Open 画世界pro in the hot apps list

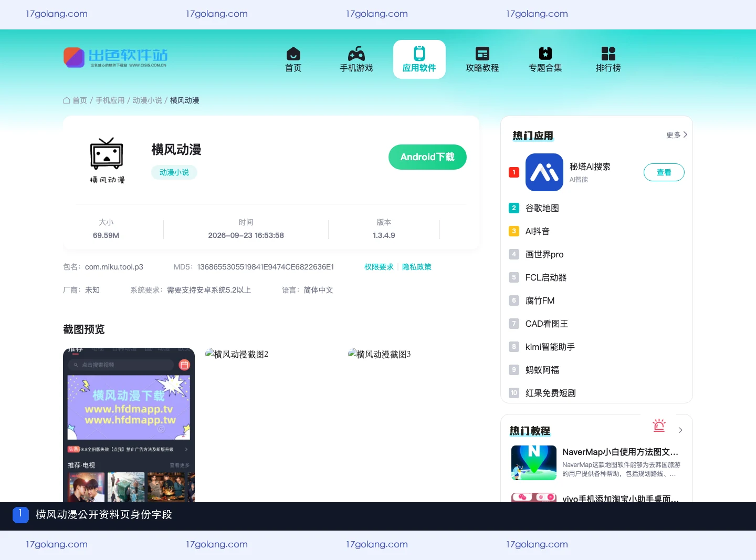coord(544,254)
